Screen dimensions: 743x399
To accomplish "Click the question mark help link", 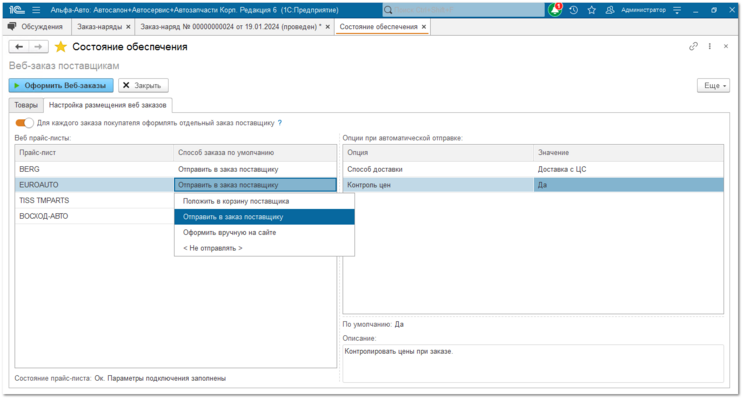I will [x=280, y=123].
